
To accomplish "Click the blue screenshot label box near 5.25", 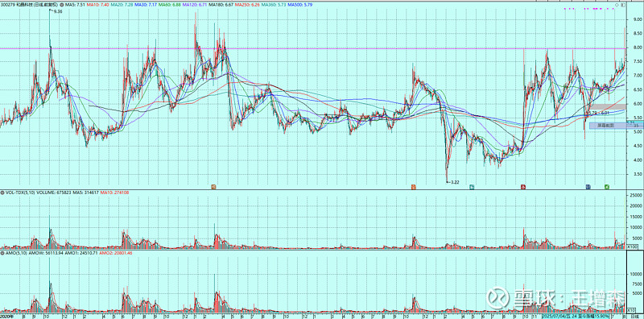I will pos(617,126).
